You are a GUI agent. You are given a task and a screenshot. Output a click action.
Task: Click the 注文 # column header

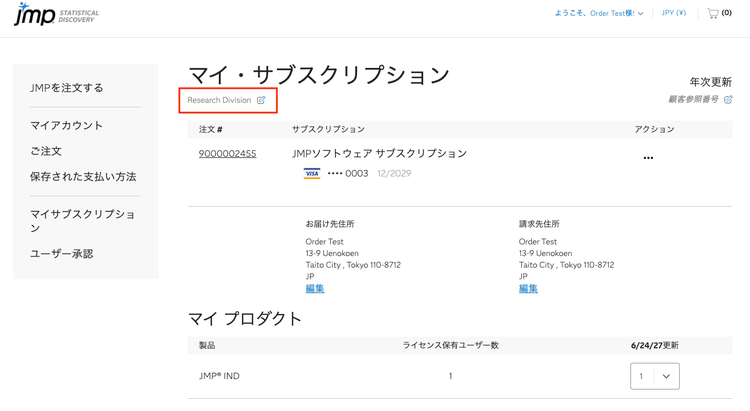(x=210, y=129)
